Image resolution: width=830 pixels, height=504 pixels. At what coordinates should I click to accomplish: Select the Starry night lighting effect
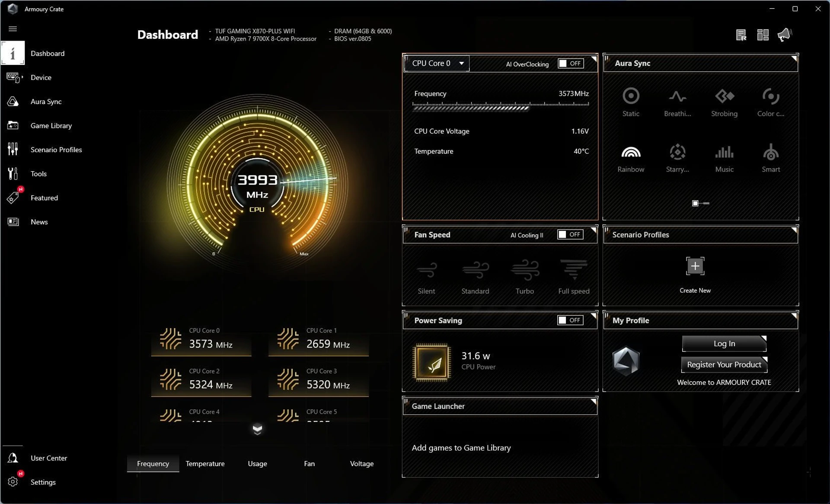pos(677,159)
